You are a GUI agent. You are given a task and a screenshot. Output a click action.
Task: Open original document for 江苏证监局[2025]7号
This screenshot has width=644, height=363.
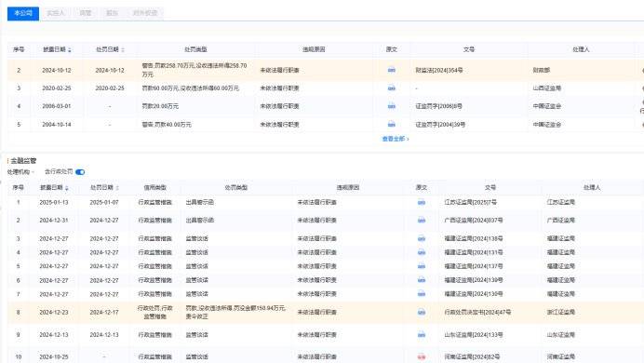point(422,203)
